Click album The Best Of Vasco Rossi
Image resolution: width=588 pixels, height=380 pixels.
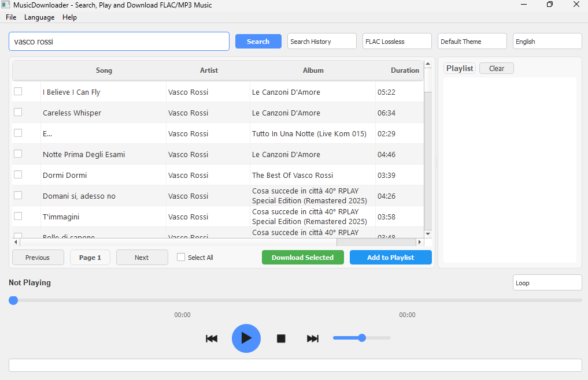coord(293,175)
